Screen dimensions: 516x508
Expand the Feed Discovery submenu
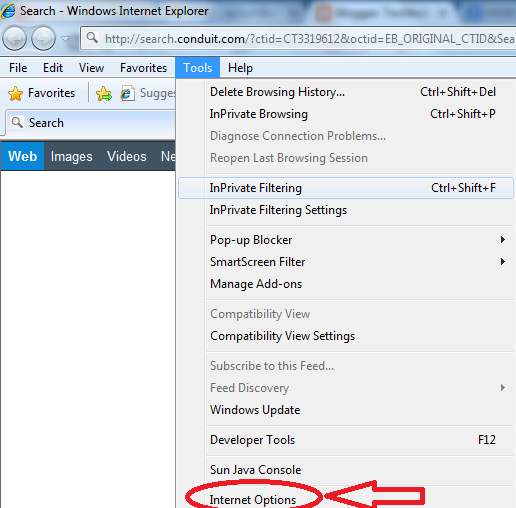pos(346,388)
